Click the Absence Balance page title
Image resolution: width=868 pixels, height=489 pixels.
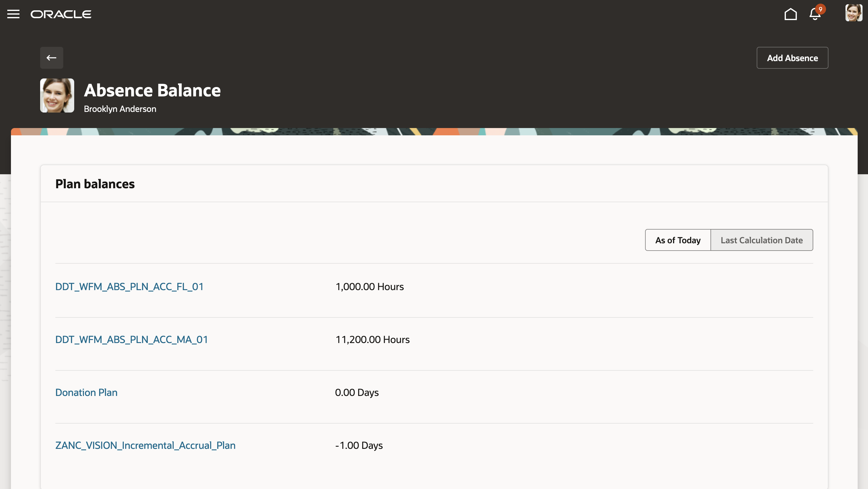pyautogui.click(x=152, y=90)
